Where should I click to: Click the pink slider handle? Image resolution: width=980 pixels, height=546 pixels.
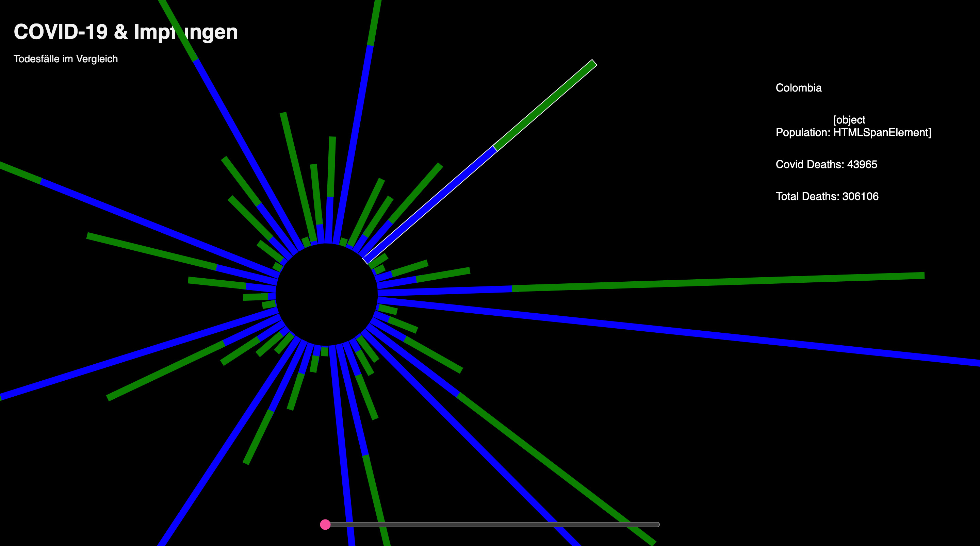(x=325, y=524)
